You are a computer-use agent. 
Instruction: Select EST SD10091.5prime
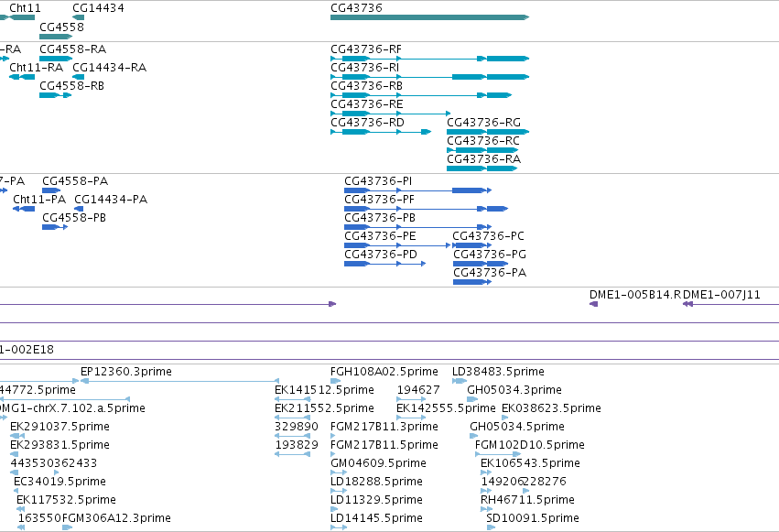pos(491,528)
